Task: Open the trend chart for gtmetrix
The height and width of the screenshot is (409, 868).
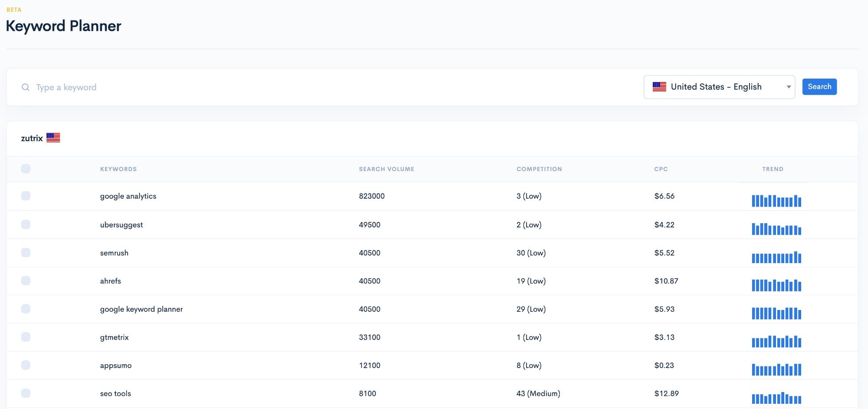Action: click(x=776, y=341)
